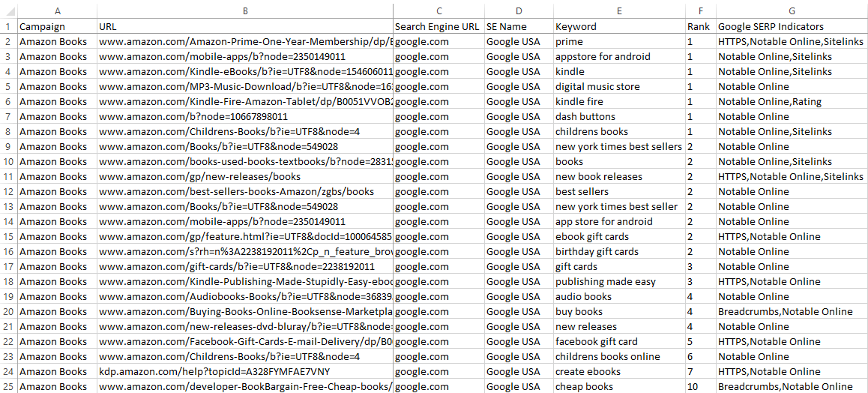Click the rank cell showing 5
This screenshot has height=393, width=868.
(x=700, y=341)
